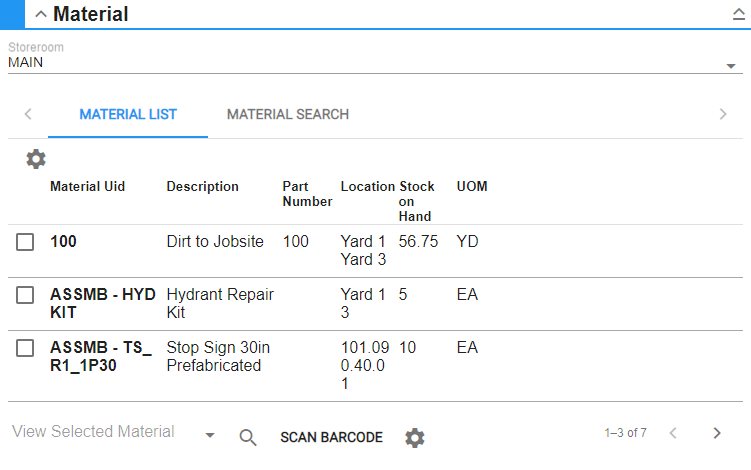The image size is (751, 470).
Task: Expand View Selected Material dropdown
Action: tap(210, 435)
